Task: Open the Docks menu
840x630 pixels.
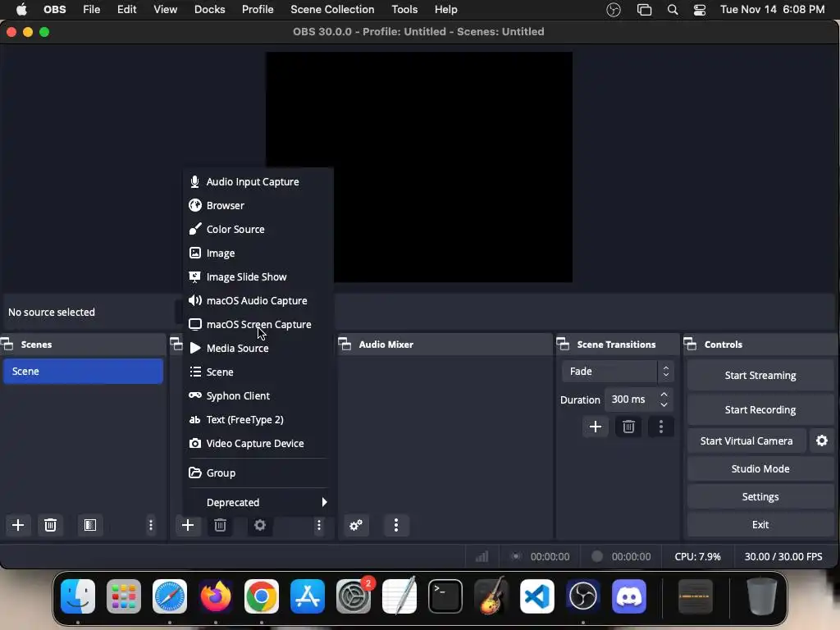Action: pos(209,10)
